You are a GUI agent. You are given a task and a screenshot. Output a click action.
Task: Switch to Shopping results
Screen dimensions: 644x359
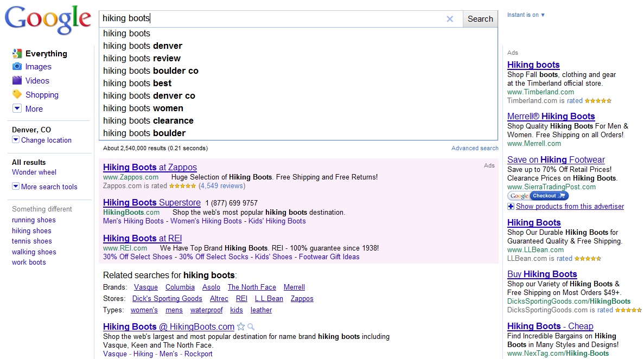coord(42,95)
